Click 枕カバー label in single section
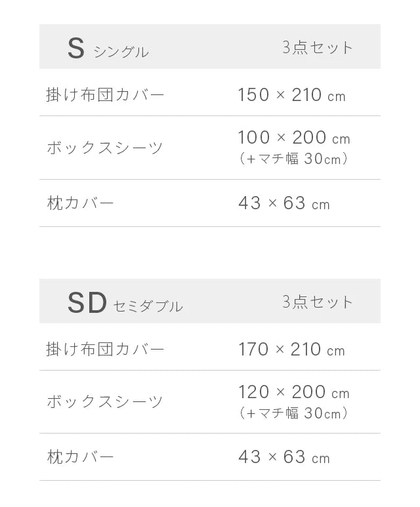This screenshot has width=420, height=507. (80, 203)
